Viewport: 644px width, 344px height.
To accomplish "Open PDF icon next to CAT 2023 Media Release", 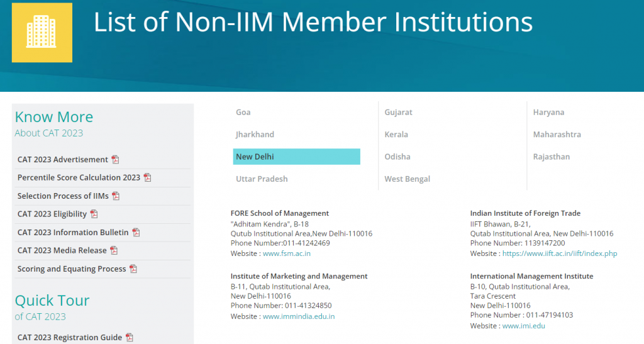I will (x=114, y=251).
